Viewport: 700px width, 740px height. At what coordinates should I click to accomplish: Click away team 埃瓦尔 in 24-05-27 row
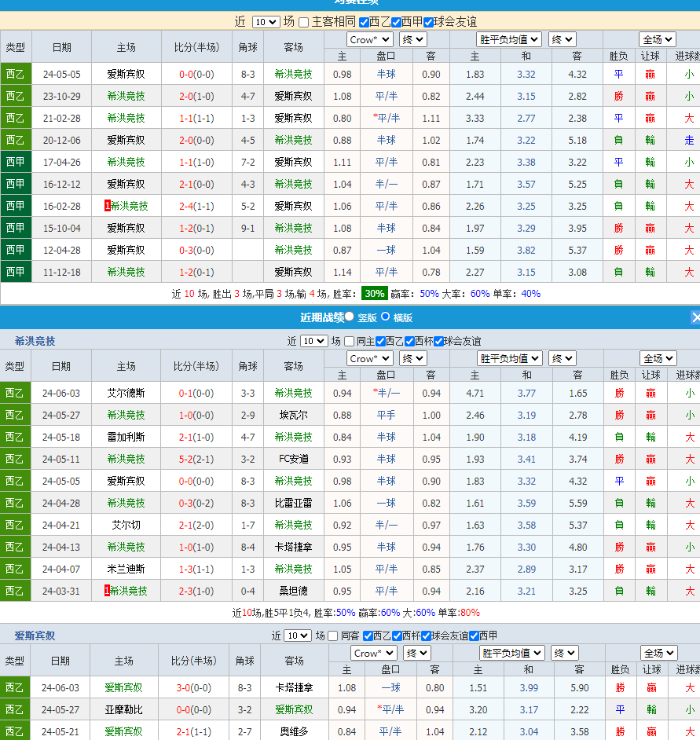[293, 415]
